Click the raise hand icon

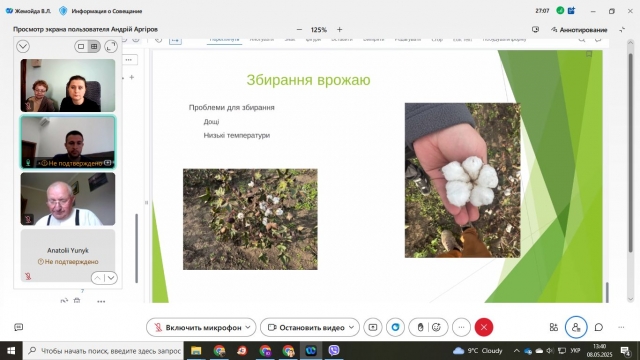click(420, 327)
